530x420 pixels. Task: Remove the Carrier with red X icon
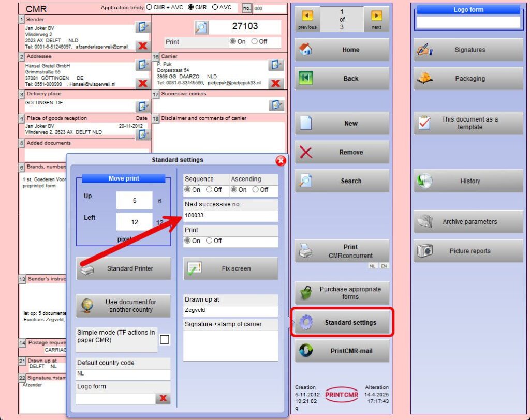pos(276,83)
